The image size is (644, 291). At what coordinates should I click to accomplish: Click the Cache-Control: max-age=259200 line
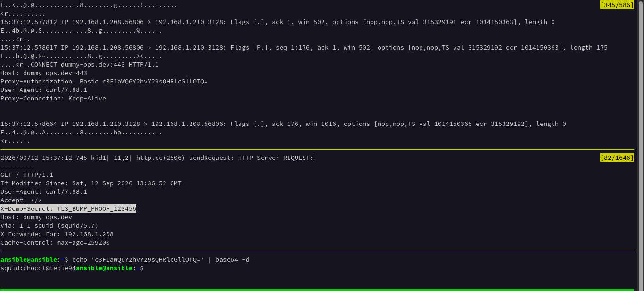[55, 243]
